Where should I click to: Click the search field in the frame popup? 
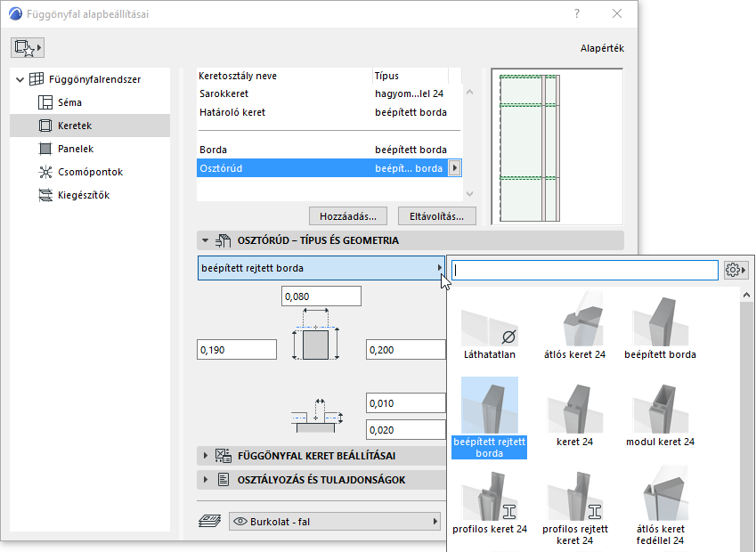point(584,270)
